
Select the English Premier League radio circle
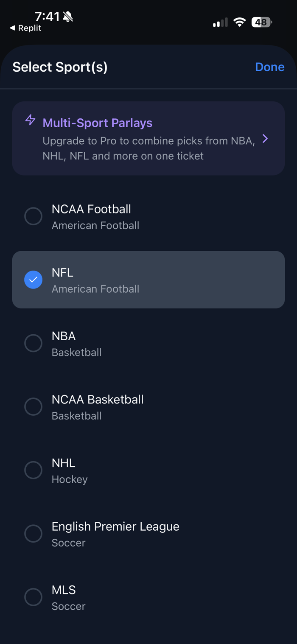click(33, 533)
